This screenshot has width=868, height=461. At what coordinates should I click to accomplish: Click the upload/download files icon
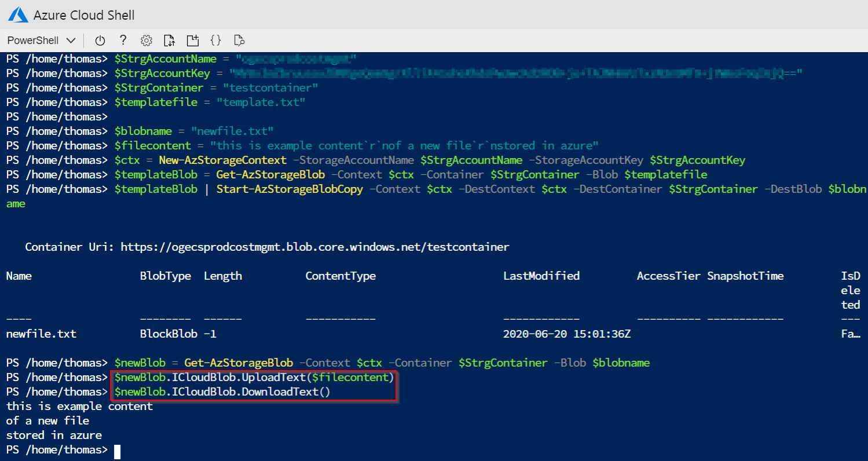point(169,40)
